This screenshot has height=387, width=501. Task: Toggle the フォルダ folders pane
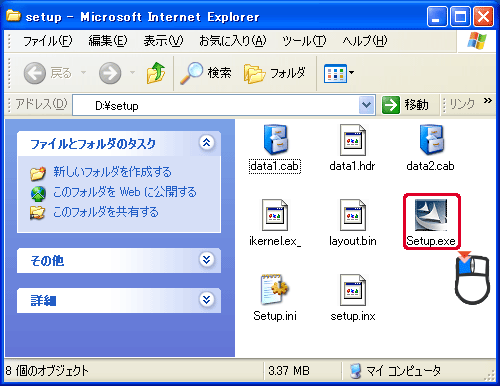(x=274, y=73)
